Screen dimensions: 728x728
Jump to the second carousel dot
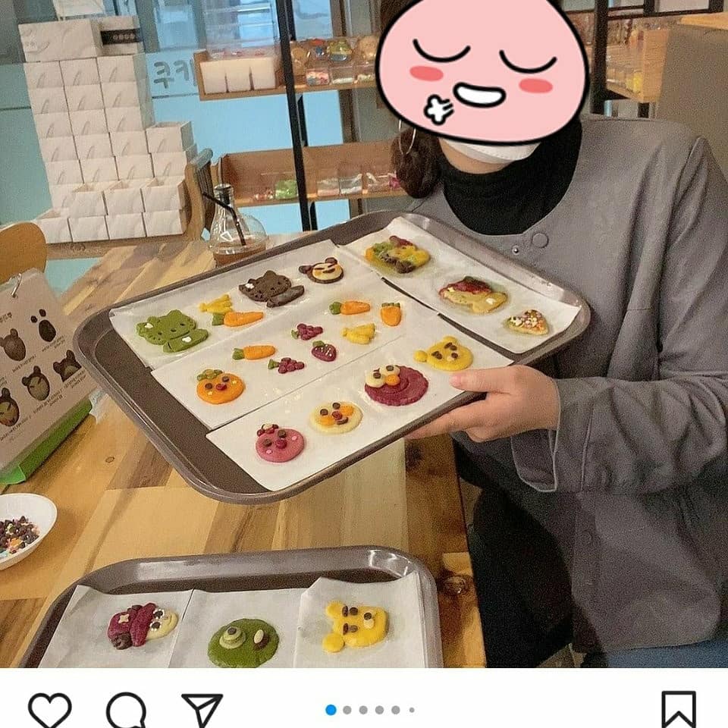[x=347, y=710]
